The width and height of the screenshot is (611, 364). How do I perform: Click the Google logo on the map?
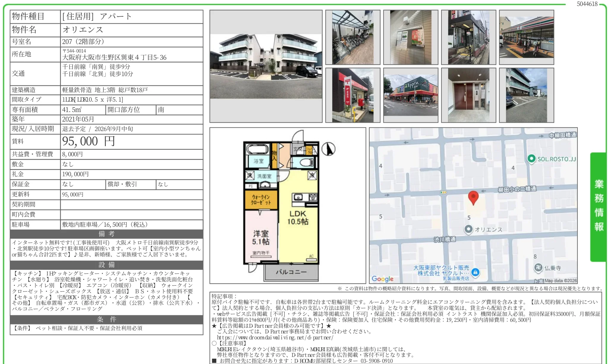382,279
